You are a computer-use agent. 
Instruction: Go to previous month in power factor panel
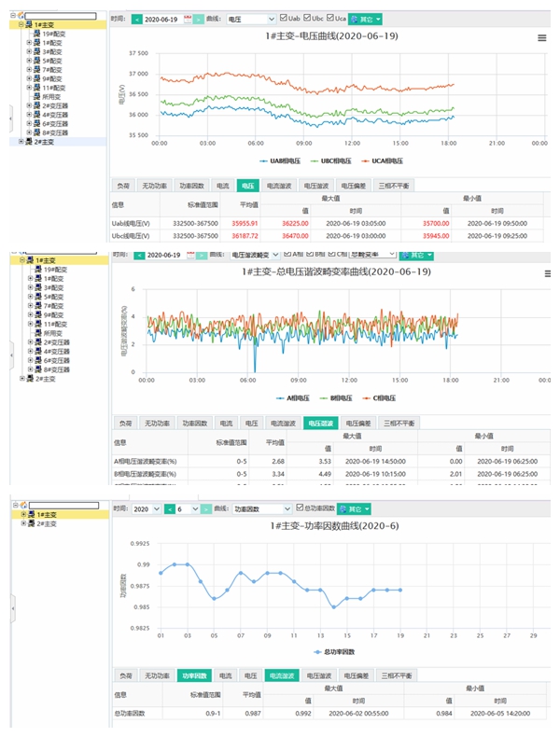(170, 509)
